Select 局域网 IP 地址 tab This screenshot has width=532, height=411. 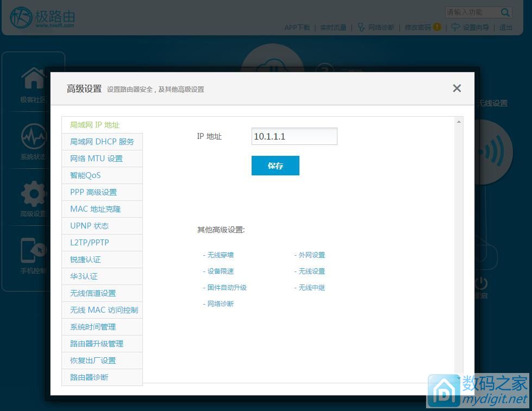[102, 125]
